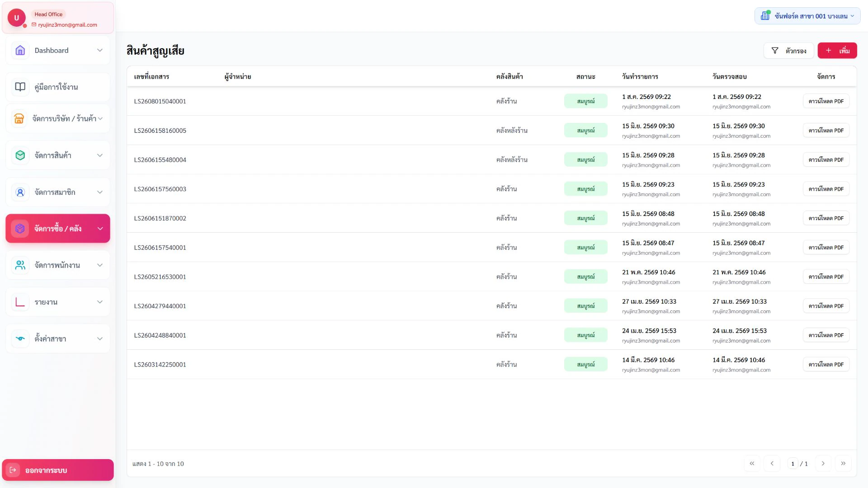Screen dimensions: 868x488
Task: Download PDF for document LS2608015040001
Action: click(826, 101)
